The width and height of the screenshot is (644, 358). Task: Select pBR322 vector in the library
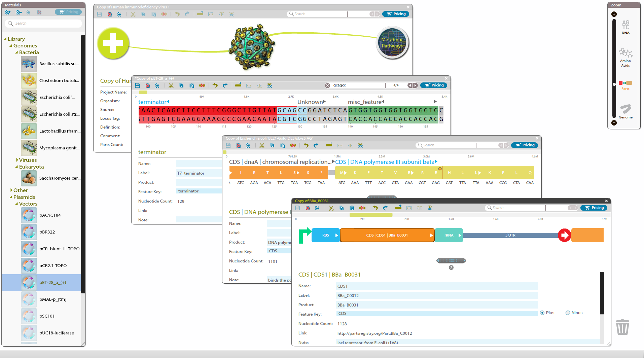click(47, 232)
